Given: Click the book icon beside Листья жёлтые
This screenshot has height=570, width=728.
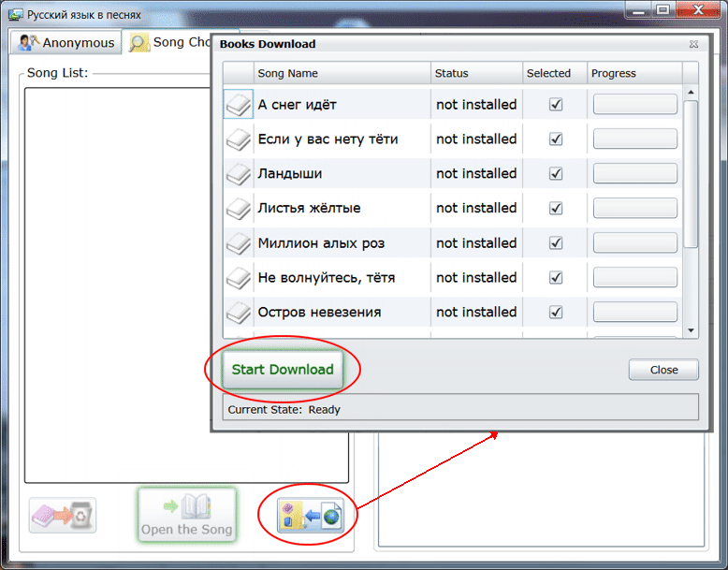Looking at the screenshot, I should (239, 208).
